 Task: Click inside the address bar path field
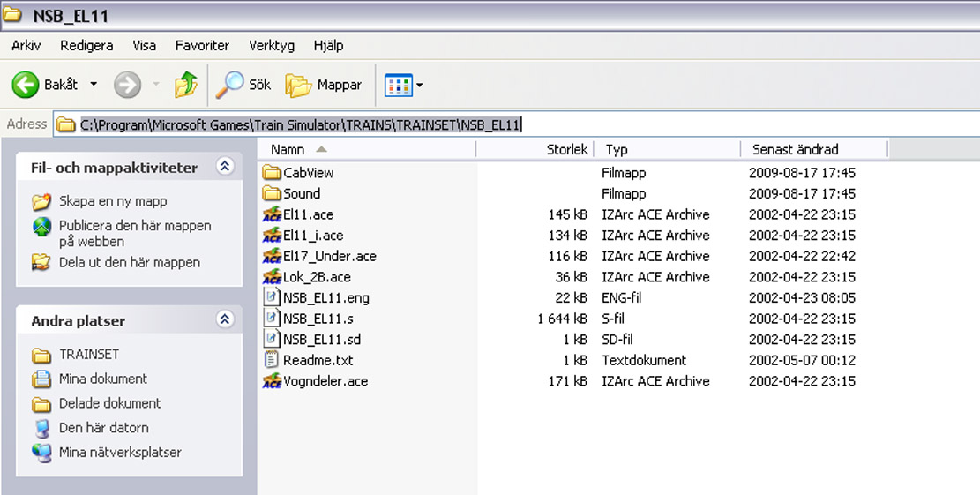click(x=517, y=125)
